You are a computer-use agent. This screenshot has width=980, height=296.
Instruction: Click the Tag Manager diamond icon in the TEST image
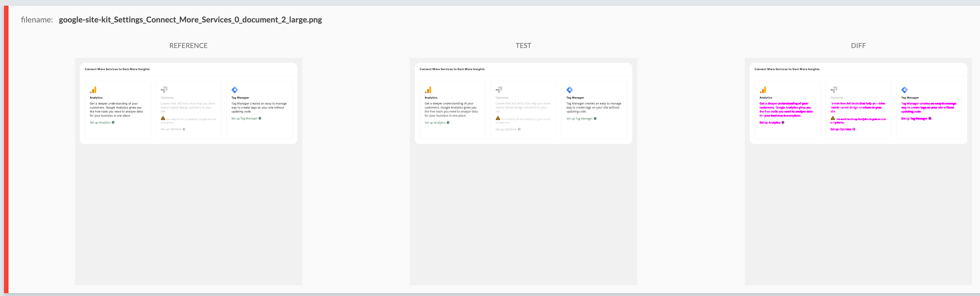click(x=570, y=90)
